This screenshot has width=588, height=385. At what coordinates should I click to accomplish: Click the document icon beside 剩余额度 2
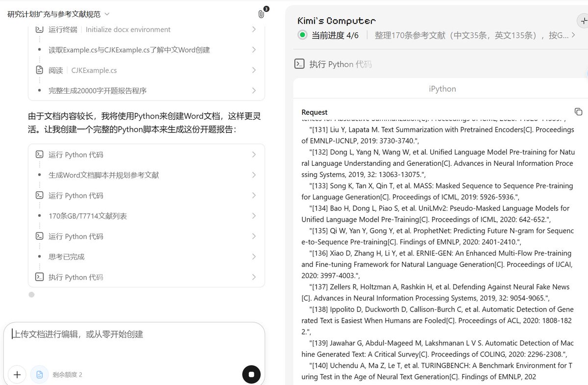(x=40, y=375)
